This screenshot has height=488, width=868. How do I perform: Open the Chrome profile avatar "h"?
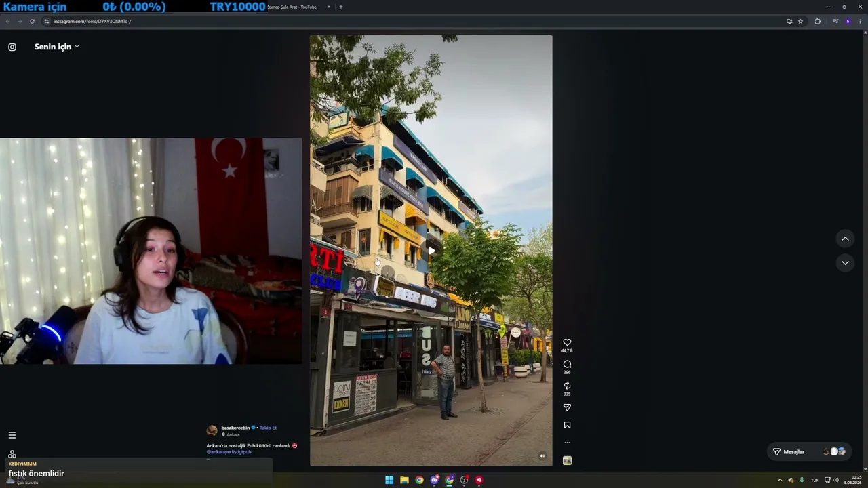point(848,21)
